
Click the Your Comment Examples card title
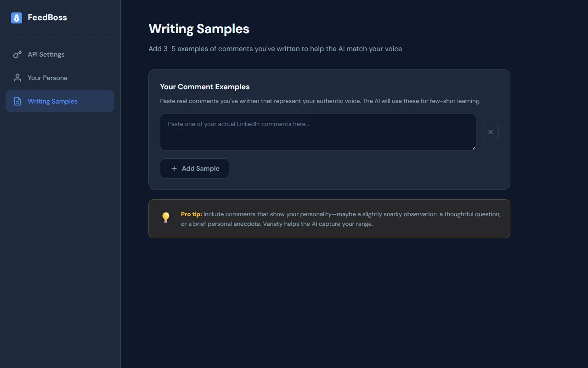[x=205, y=86]
